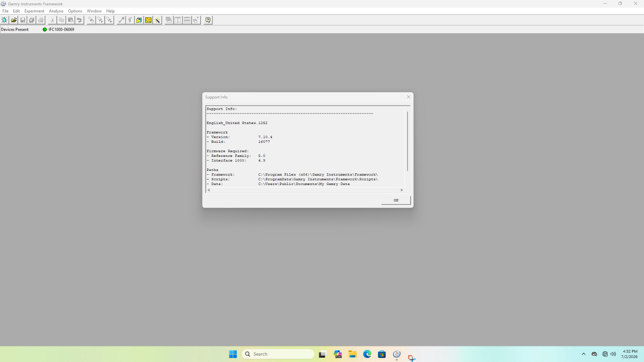Click the Help question mark toolbar icon

(x=208, y=20)
